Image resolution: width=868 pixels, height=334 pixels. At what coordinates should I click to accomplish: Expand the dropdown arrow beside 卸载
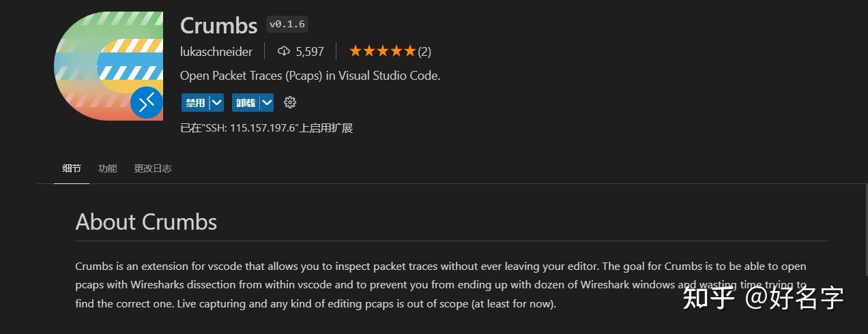267,102
